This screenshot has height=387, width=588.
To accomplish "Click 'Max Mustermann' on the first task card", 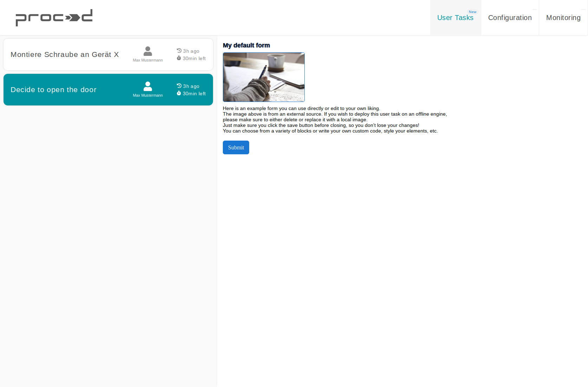I will pyautogui.click(x=148, y=60).
